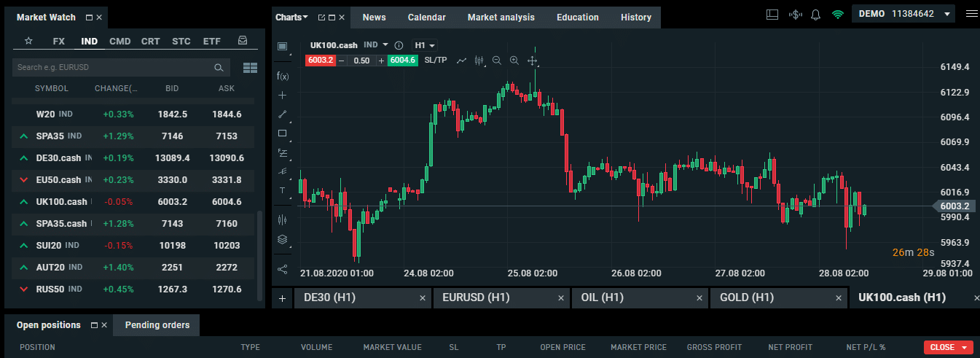Open the layers icon in chart sidebar

(283, 239)
